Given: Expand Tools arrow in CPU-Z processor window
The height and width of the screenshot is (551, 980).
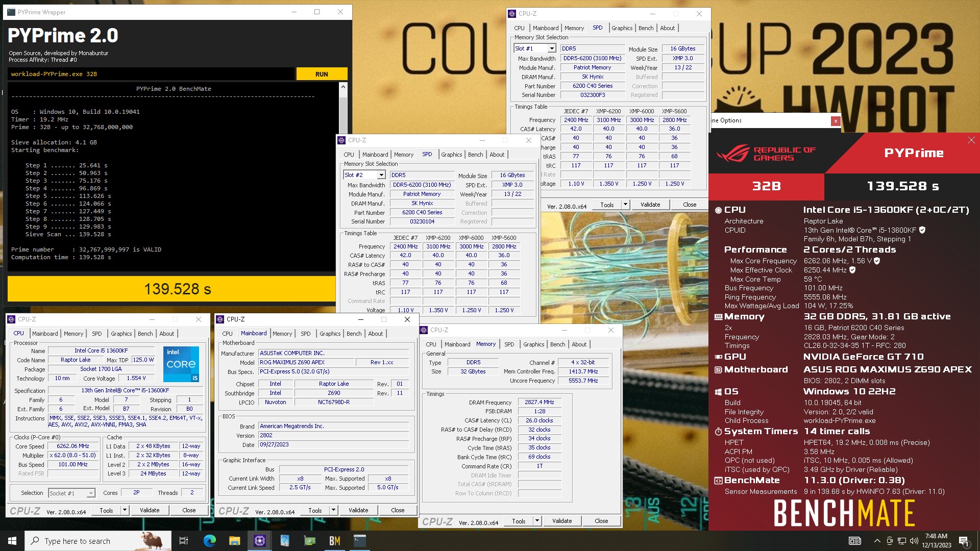Looking at the screenshot, I should pyautogui.click(x=124, y=510).
